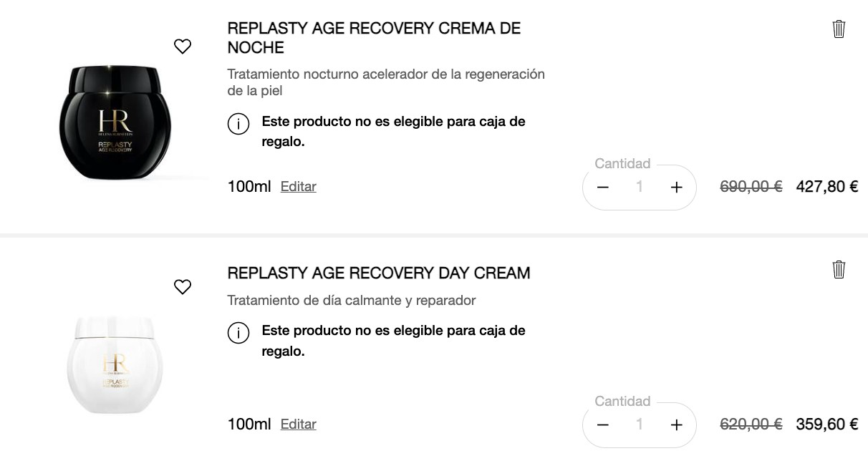Click the 359,60 € discounted price
Screen dimensions: 868x461
(827, 425)
